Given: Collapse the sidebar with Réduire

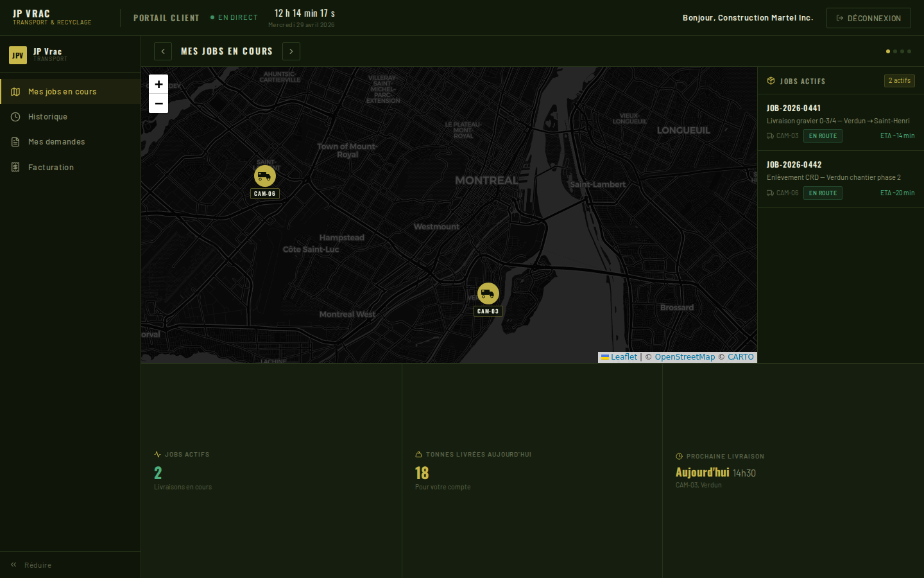Looking at the screenshot, I should click(x=31, y=565).
